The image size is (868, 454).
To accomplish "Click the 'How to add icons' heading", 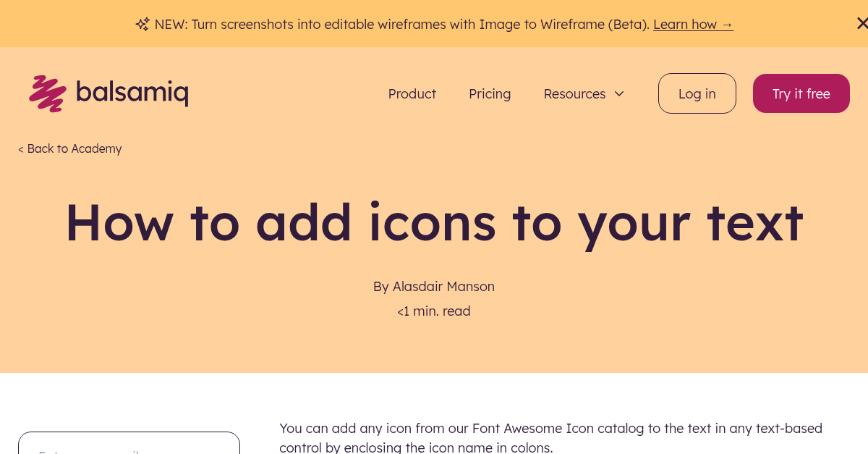I will [434, 222].
